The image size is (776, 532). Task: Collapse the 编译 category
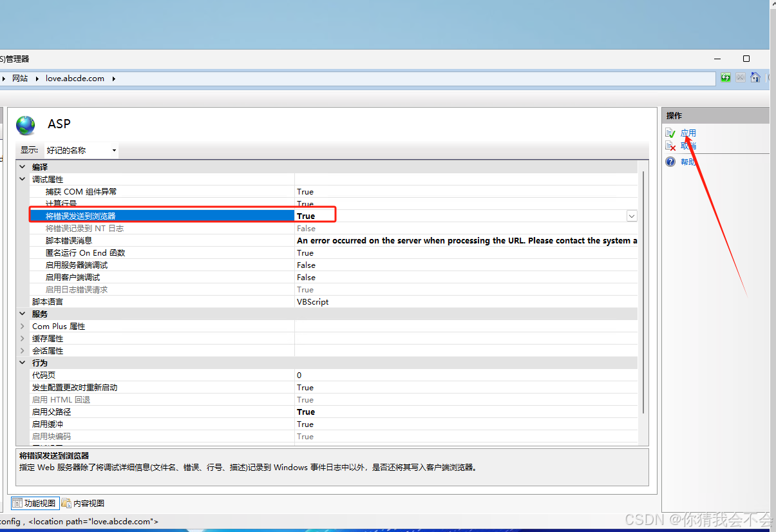[23, 167]
